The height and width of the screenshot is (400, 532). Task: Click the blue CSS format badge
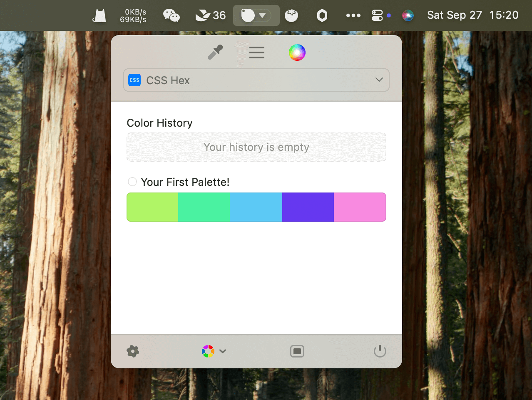pos(134,80)
